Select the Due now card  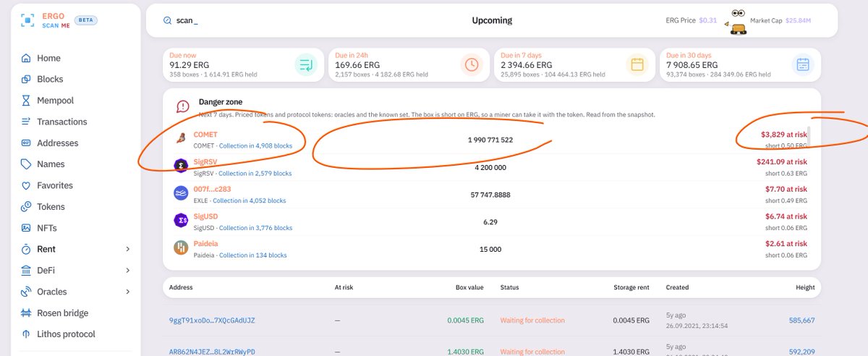tap(243, 64)
